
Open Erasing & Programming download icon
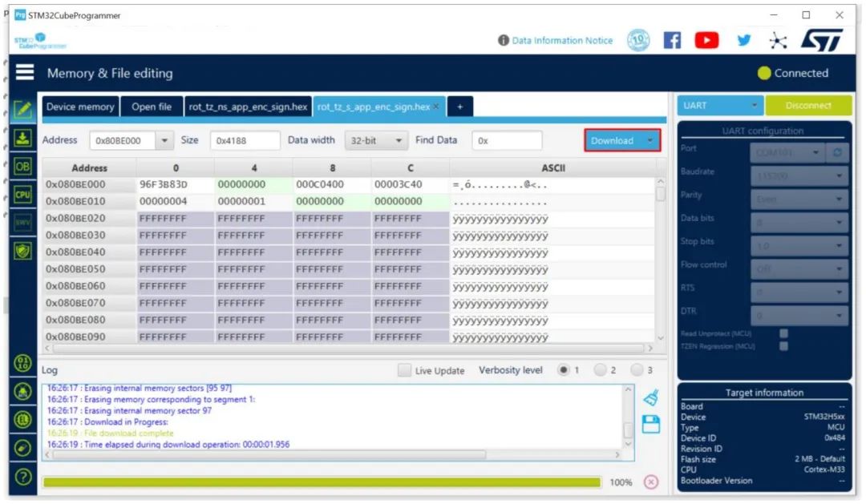(22, 138)
